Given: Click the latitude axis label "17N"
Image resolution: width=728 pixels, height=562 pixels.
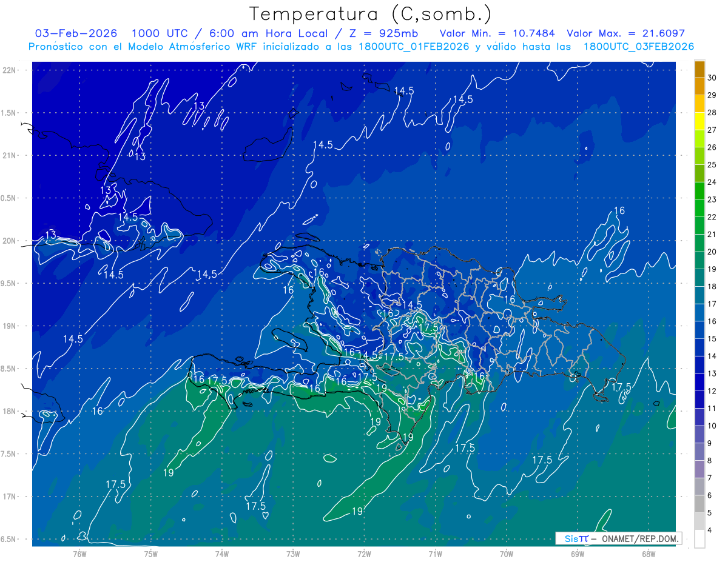Looking at the screenshot, I should tap(10, 497).
